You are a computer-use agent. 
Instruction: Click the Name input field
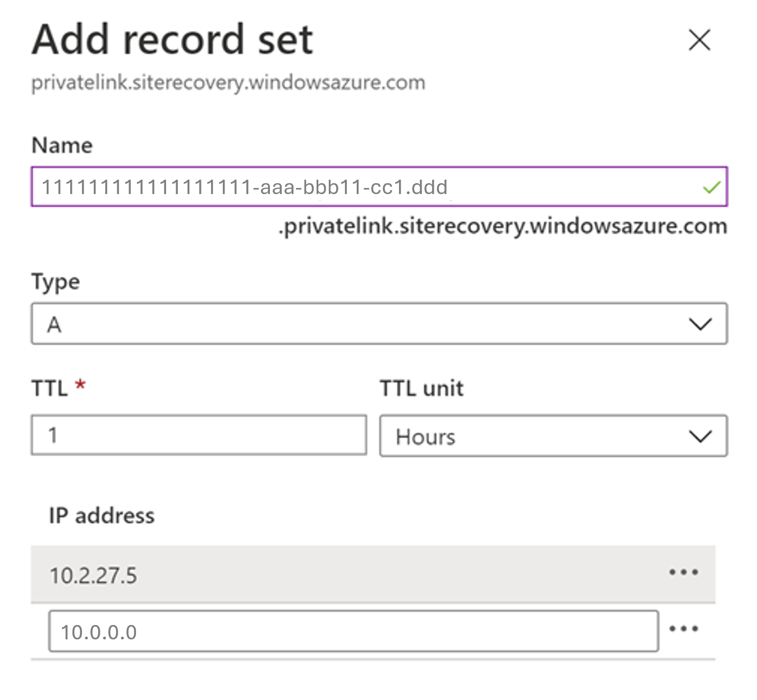(x=379, y=187)
